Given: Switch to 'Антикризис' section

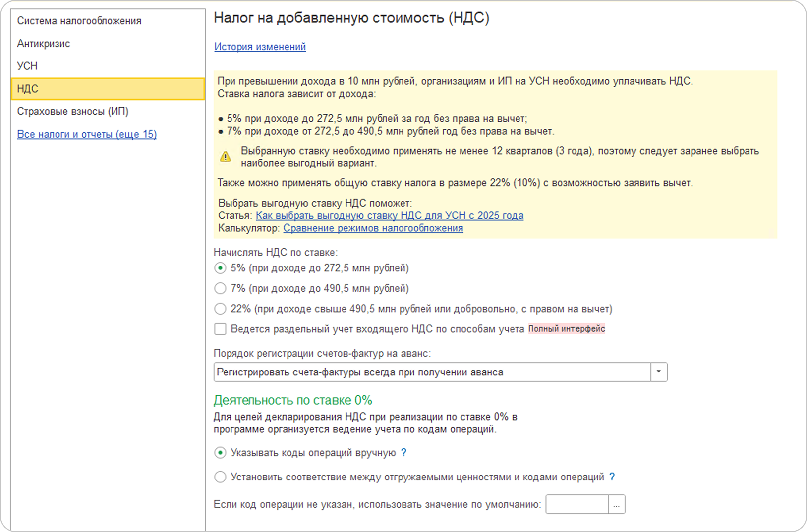Looking at the screenshot, I should click(x=44, y=44).
